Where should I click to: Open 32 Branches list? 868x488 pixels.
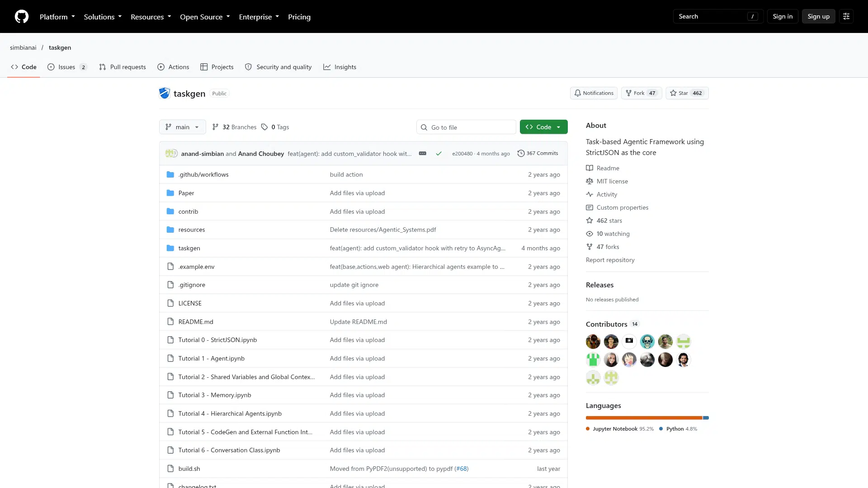(234, 127)
